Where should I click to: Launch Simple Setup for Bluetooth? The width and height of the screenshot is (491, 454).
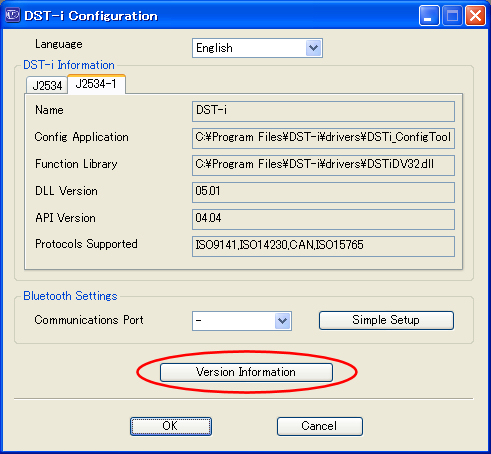coord(386,320)
